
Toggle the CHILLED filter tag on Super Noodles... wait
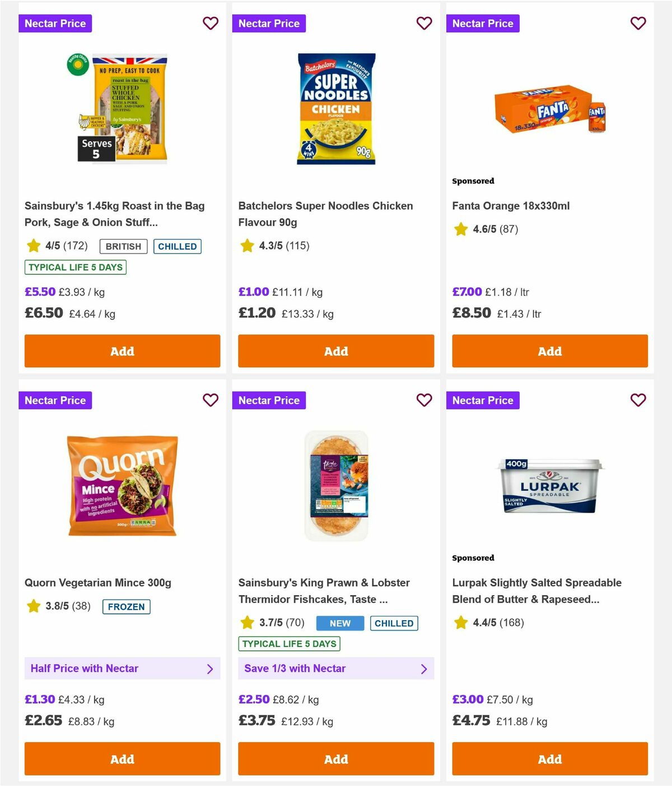click(178, 246)
